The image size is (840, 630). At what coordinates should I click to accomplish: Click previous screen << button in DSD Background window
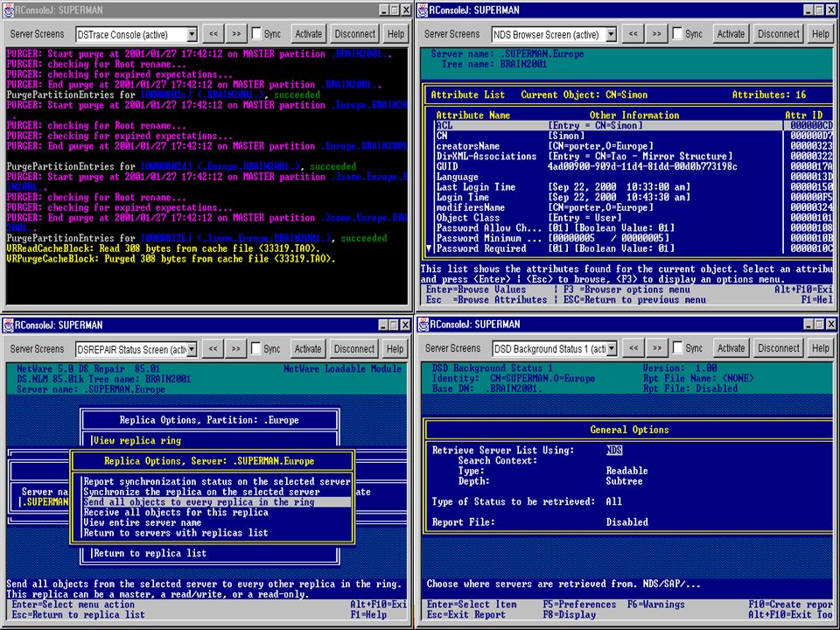point(633,348)
